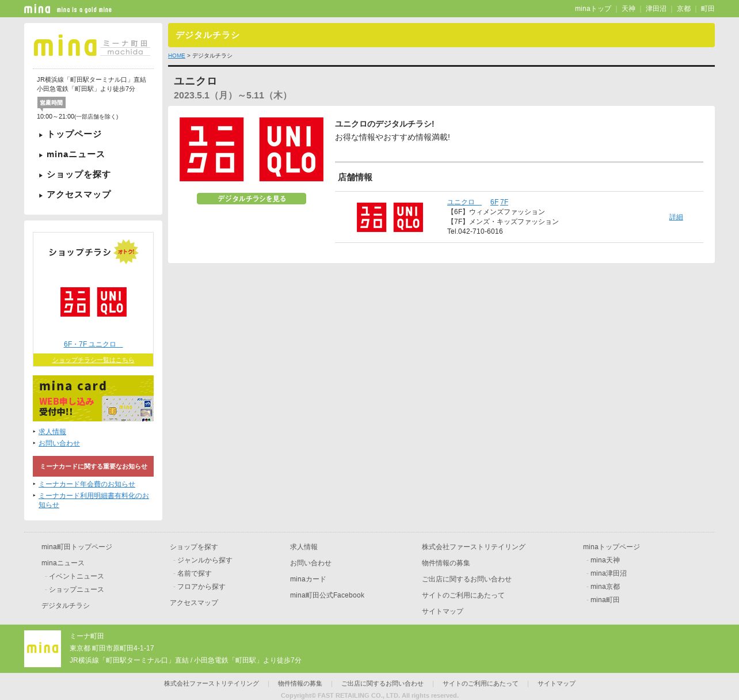The image size is (739, 700).
Task: Click the Uniqlo logo in store information row
Action: click(390, 217)
